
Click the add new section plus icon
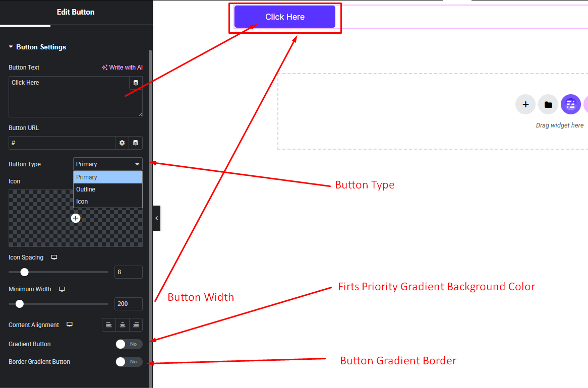click(x=525, y=104)
